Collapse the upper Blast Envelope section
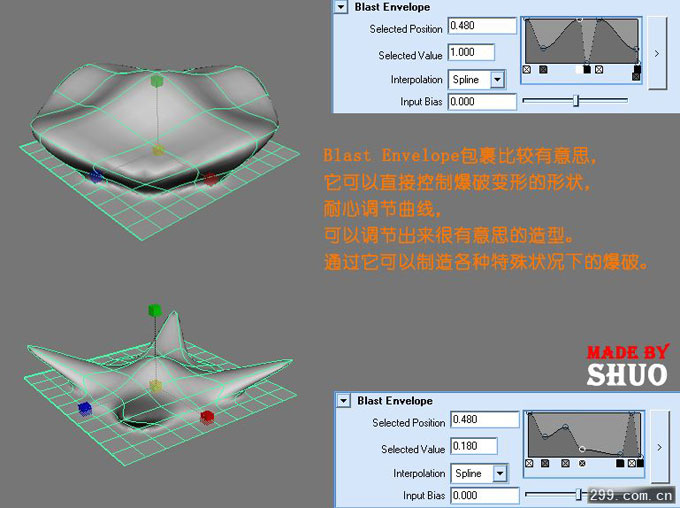The height and width of the screenshot is (508, 680). pos(342,7)
